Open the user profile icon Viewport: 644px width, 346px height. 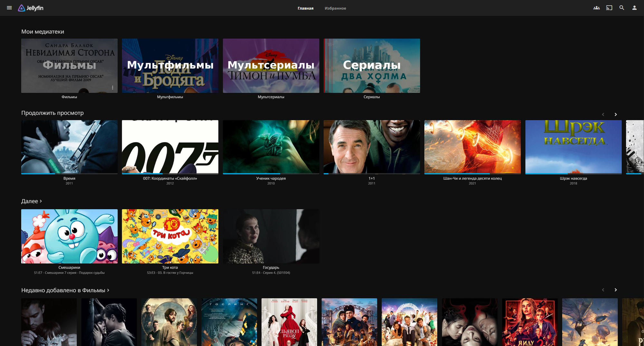[x=634, y=8]
